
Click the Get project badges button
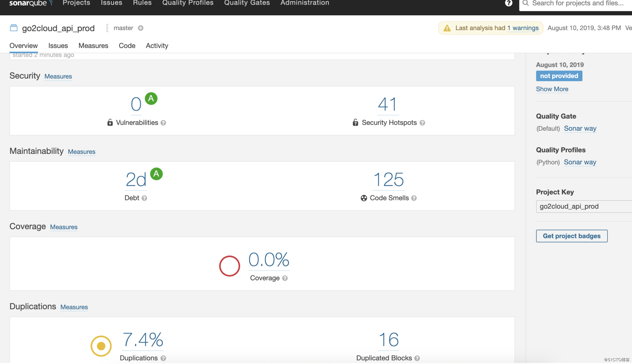(x=572, y=236)
